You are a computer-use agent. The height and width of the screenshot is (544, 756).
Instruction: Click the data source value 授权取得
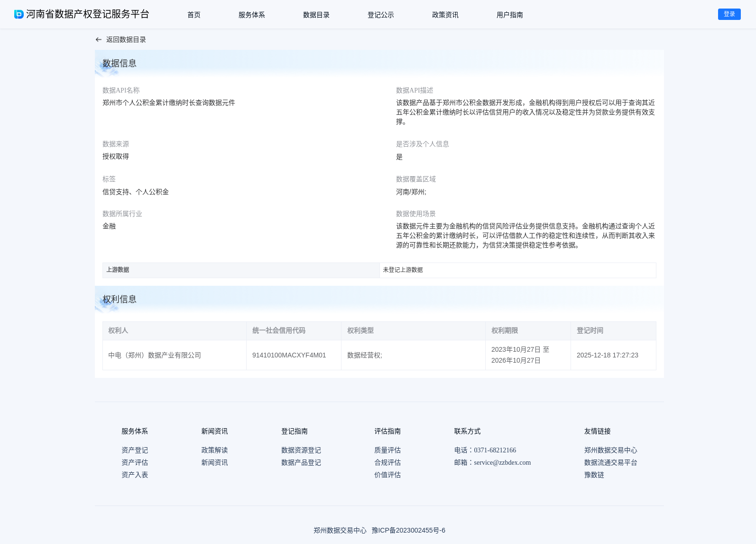[116, 156]
